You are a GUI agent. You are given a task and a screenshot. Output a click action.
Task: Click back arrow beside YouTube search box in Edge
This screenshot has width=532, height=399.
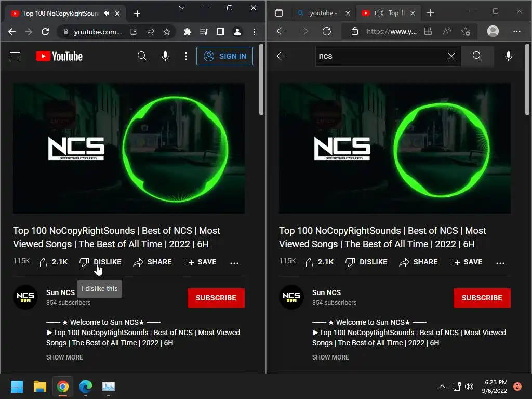click(x=281, y=56)
